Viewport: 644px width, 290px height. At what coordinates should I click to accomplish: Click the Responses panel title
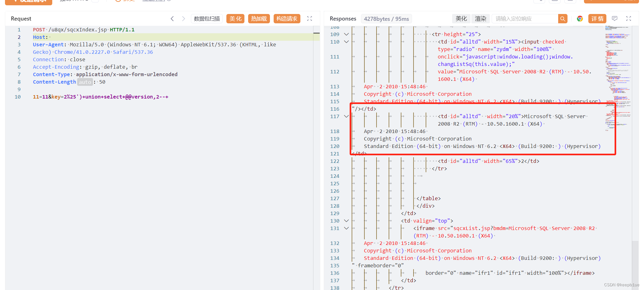pyautogui.click(x=343, y=19)
